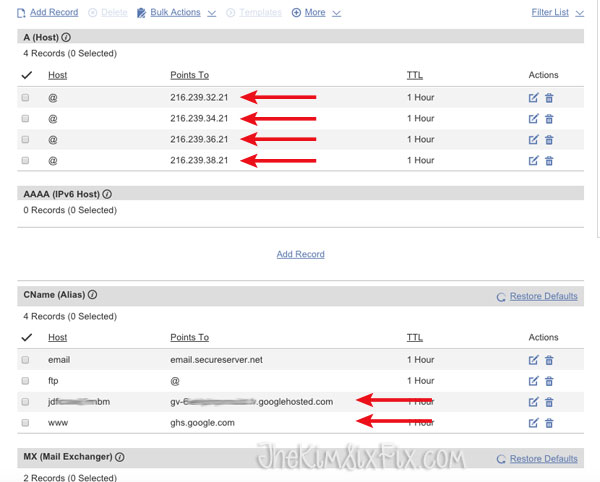Click the greyed-out Templates toolbar item

point(260,12)
